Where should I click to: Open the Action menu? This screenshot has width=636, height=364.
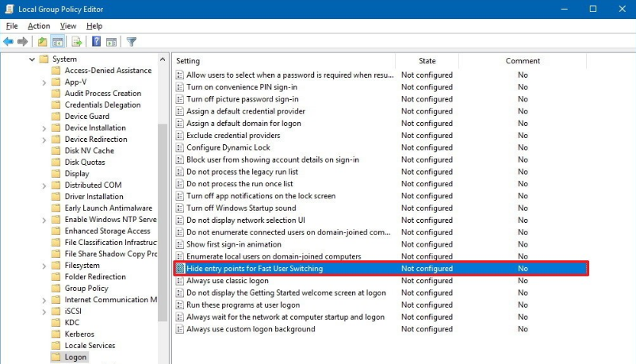point(39,26)
